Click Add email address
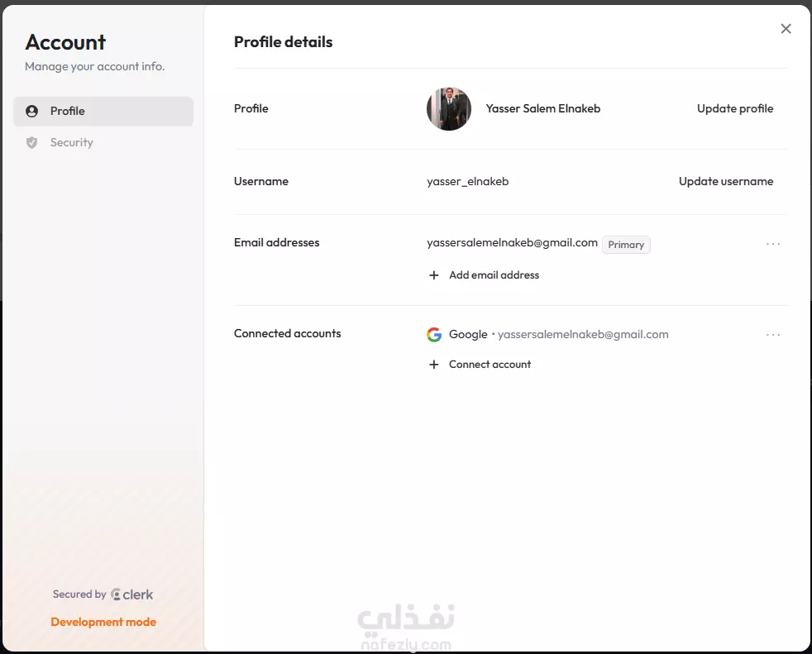Image resolution: width=812 pixels, height=654 pixels. click(x=494, y=275)
